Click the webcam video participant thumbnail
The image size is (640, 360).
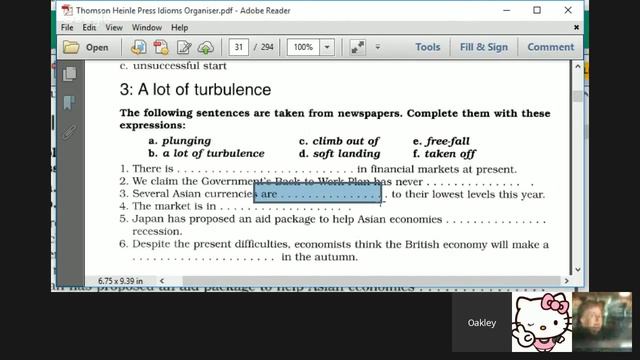coord(602,322)
